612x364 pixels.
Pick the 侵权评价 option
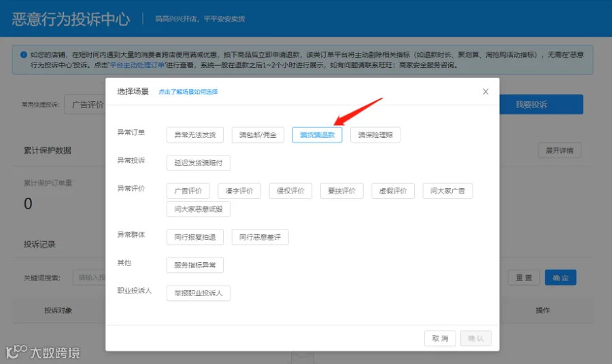point(290,191)
